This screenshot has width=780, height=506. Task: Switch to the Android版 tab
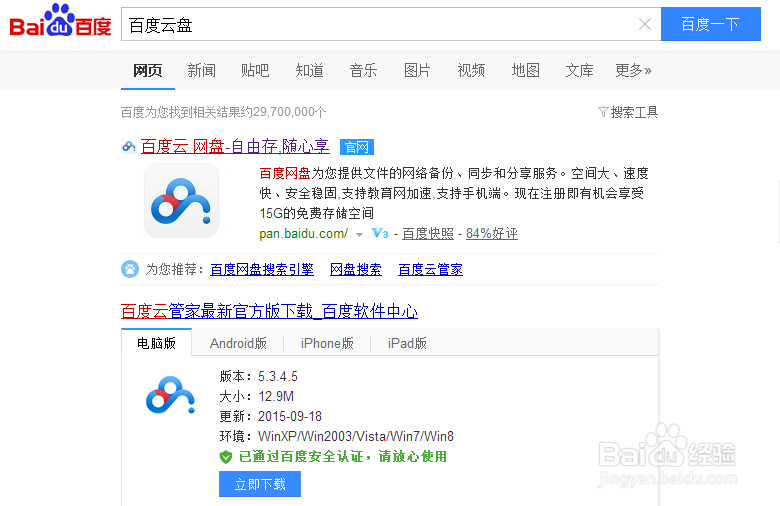pyautogui.click(x=238, y=343)
